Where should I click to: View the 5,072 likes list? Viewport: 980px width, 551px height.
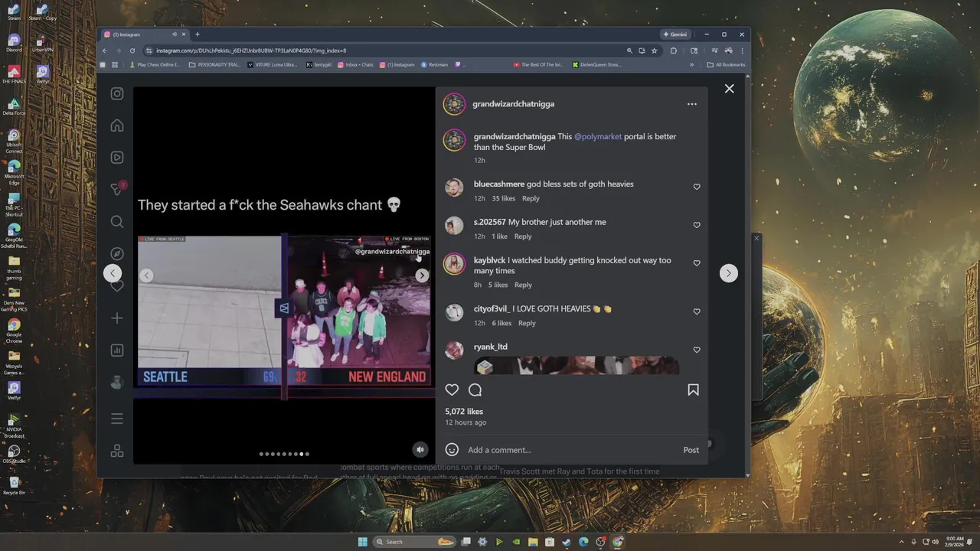[464, 412]
